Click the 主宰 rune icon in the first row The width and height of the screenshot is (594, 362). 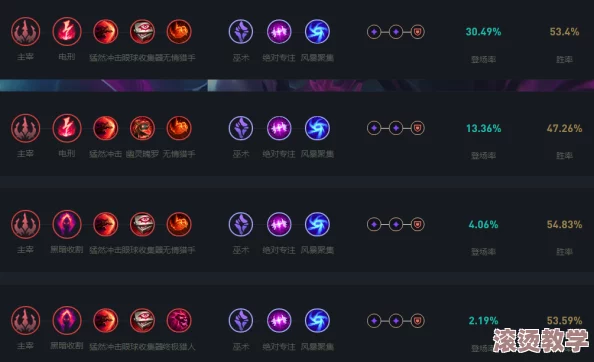click(x=25, y=32)
